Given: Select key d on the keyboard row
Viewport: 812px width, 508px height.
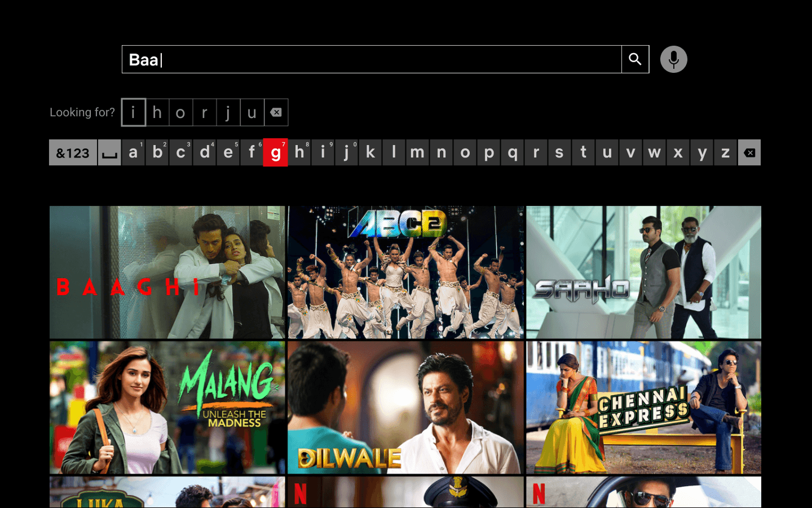Looking at the screenshot, I should (x=205, y=152).
